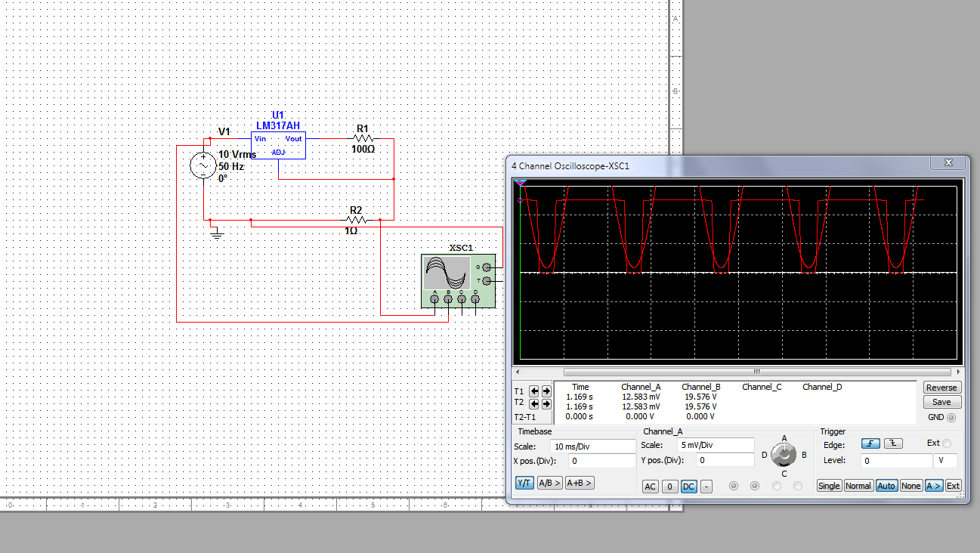Select the ground symbol in the schematic
This screenshot has height=553, width=980.
(217, 233)
